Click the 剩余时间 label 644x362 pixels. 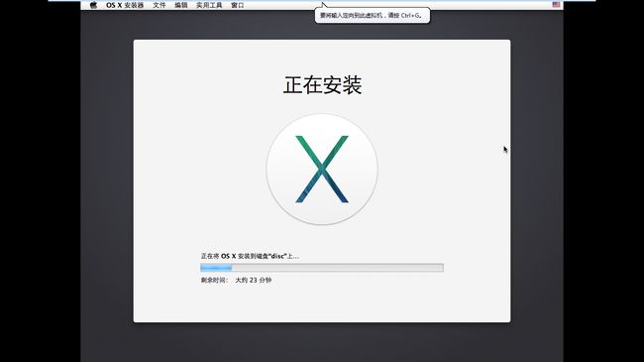(214, 280)
